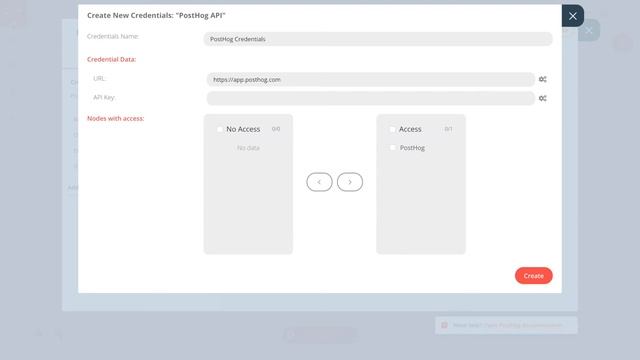The image size is (640, 360).
Task: Toggle the Access select-all checkbox
Action: [x=393, y=129]
